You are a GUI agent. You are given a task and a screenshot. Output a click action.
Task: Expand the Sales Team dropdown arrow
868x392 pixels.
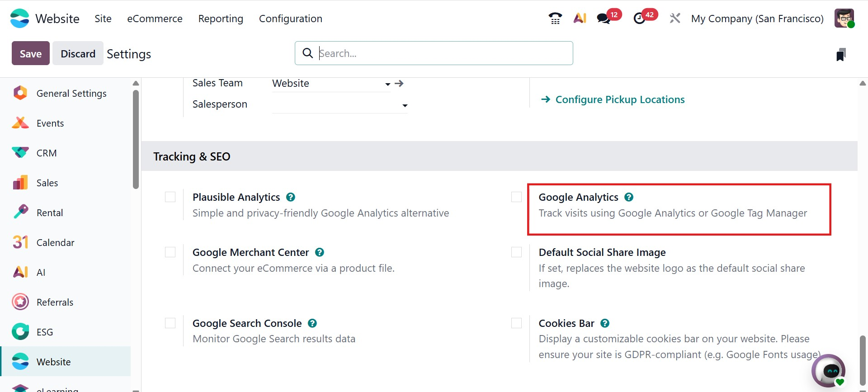pos(387,84)
